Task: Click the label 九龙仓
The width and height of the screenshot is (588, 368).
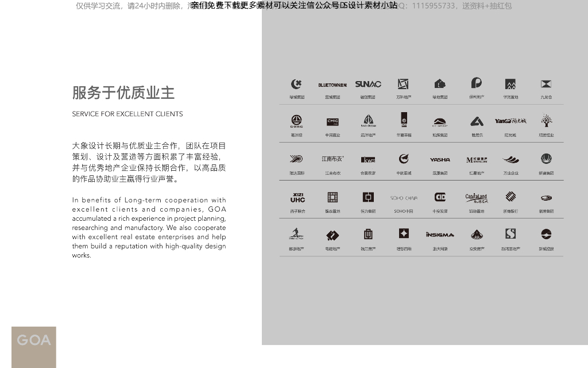Action: [547, 97]
